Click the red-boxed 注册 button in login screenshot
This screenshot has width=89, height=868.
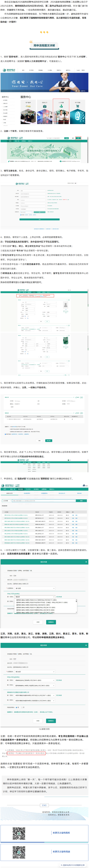point(78,138)
